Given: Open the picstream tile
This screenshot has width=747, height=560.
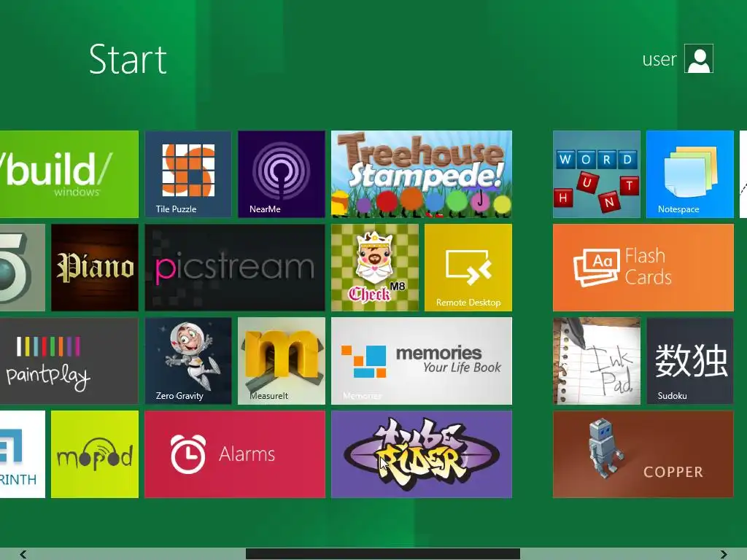Looking at the screenshot, I should [235, 268].
